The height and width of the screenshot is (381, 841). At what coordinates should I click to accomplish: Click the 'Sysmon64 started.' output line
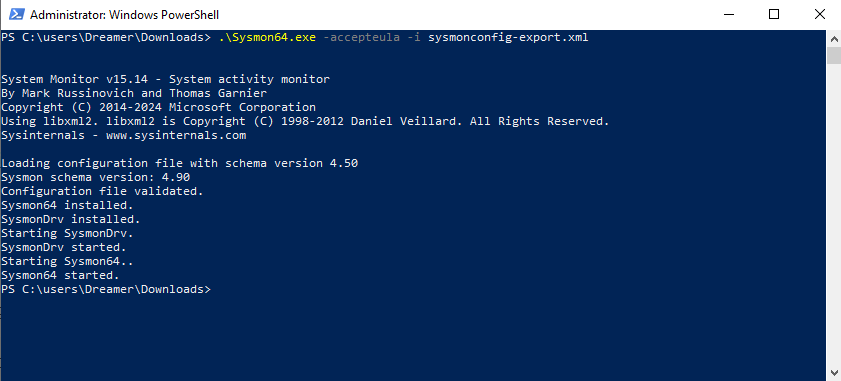[x=60, y=275]
